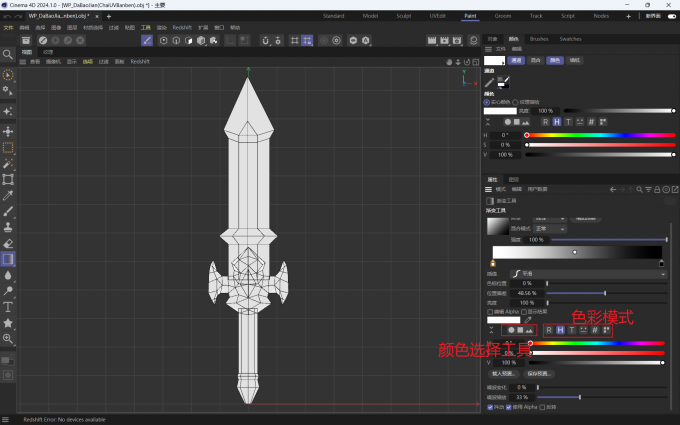
Task: Select the Transform bitmap tool
Action: pos(8,180)
